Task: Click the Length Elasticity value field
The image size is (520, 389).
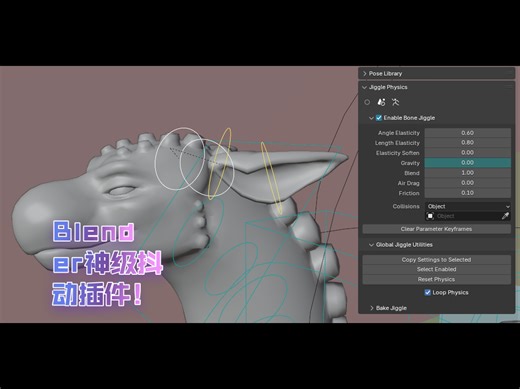Action: click(467, 143)
